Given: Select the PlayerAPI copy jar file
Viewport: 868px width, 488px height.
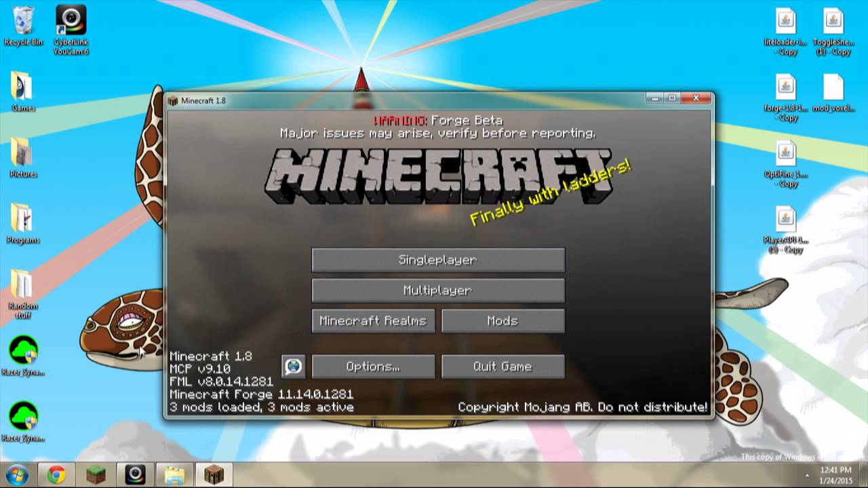Looking at the screenshot, I should pyautogui.click(x=785, y=230).
